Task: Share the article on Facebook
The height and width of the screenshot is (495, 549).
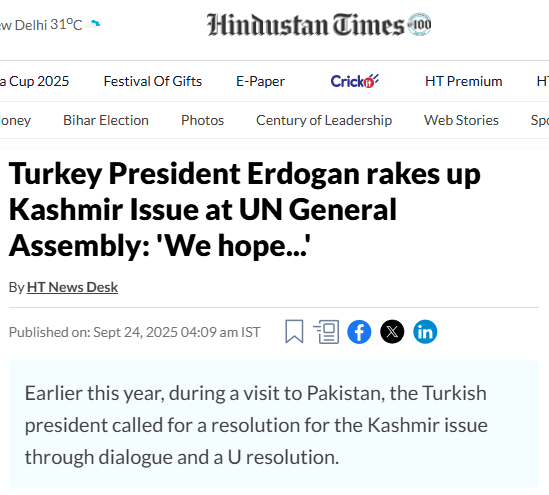Action: [359, 332]
